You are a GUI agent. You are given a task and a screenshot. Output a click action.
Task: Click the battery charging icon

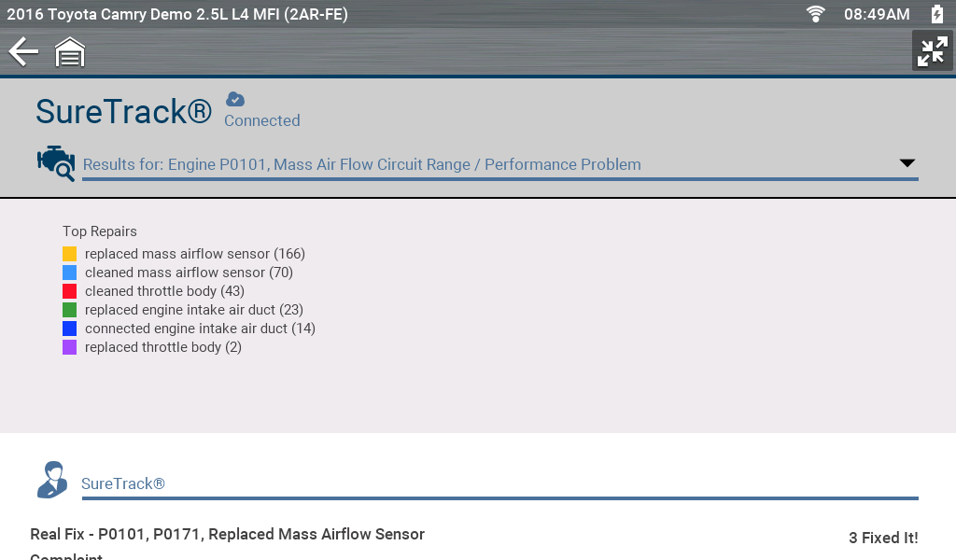(937, 14)
